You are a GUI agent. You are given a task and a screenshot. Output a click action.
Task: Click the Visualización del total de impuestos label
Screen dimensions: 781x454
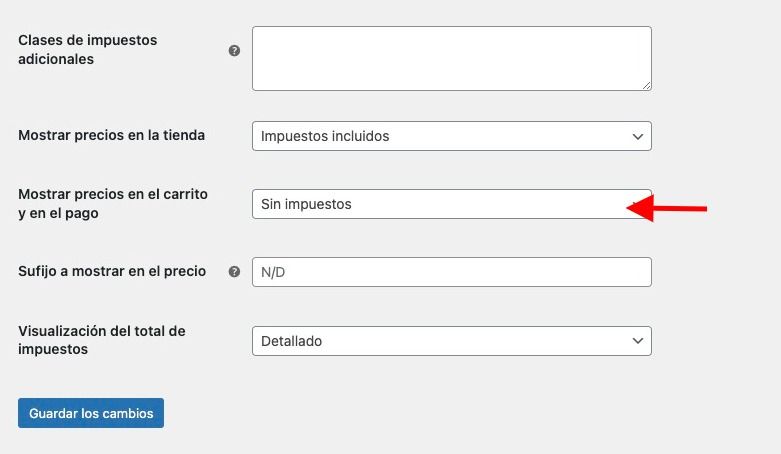[x=102, y=340]
